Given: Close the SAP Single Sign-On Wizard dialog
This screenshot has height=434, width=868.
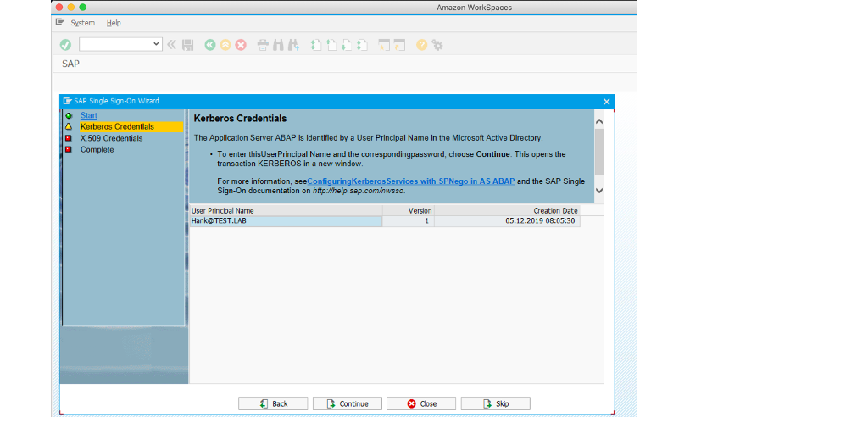Looking at the screenshot, I should tap(606, 102).
